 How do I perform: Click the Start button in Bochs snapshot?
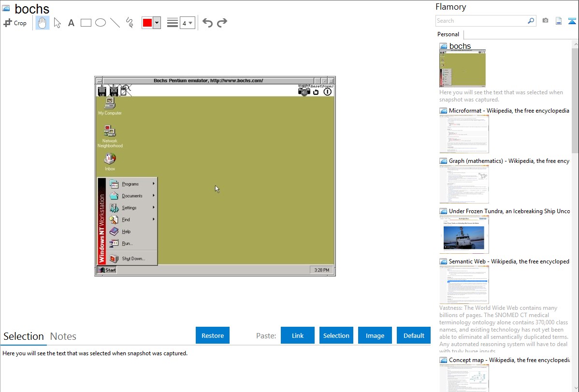[x=107, y=270]
